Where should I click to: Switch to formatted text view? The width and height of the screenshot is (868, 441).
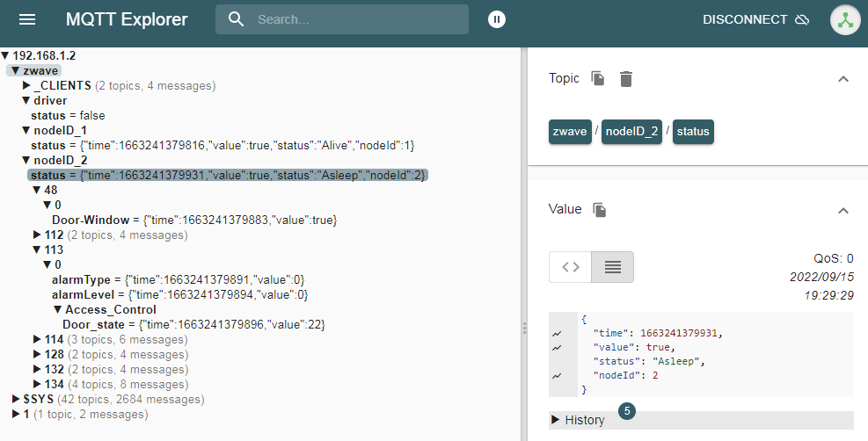[x=613, y=267]
